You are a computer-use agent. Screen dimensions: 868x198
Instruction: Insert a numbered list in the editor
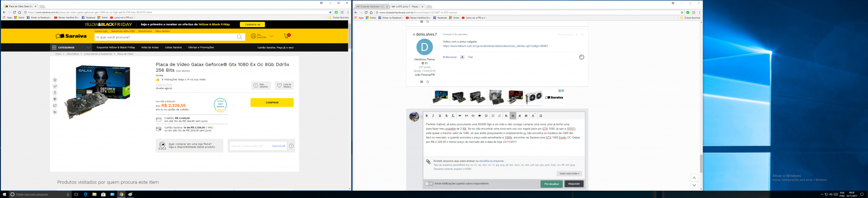point(500,116)
